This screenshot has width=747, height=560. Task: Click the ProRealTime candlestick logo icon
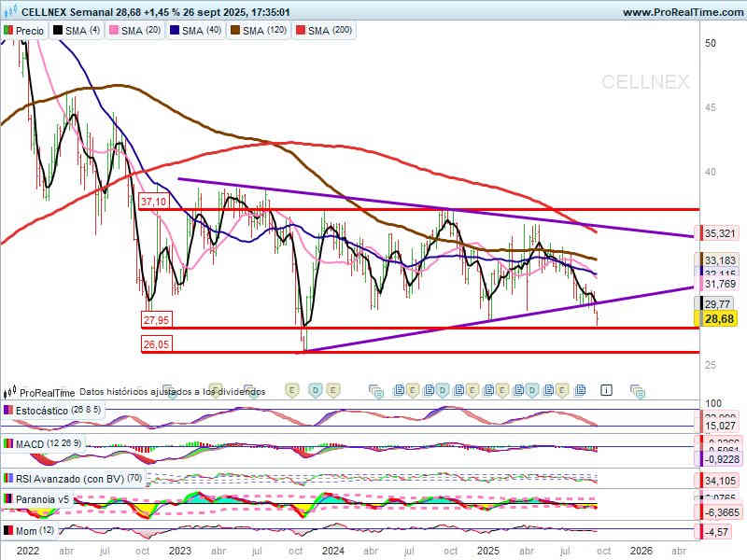click(x=10, y=392)
